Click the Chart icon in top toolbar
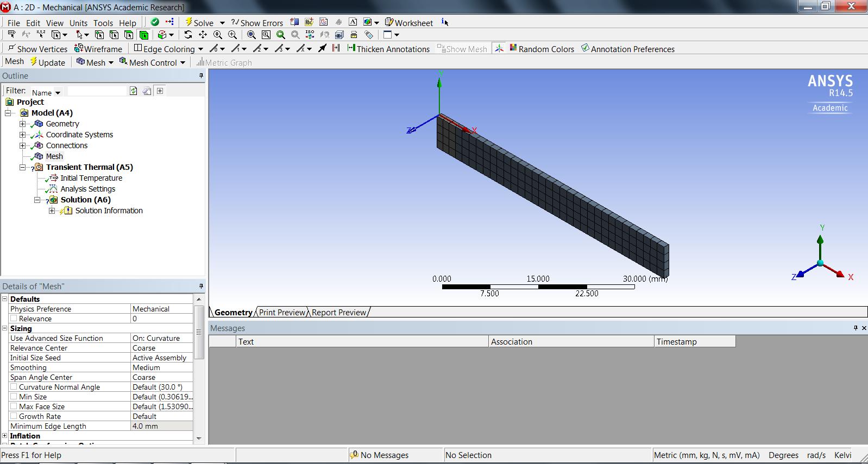This screenshot has width=868, height=464. click(323, 22)
